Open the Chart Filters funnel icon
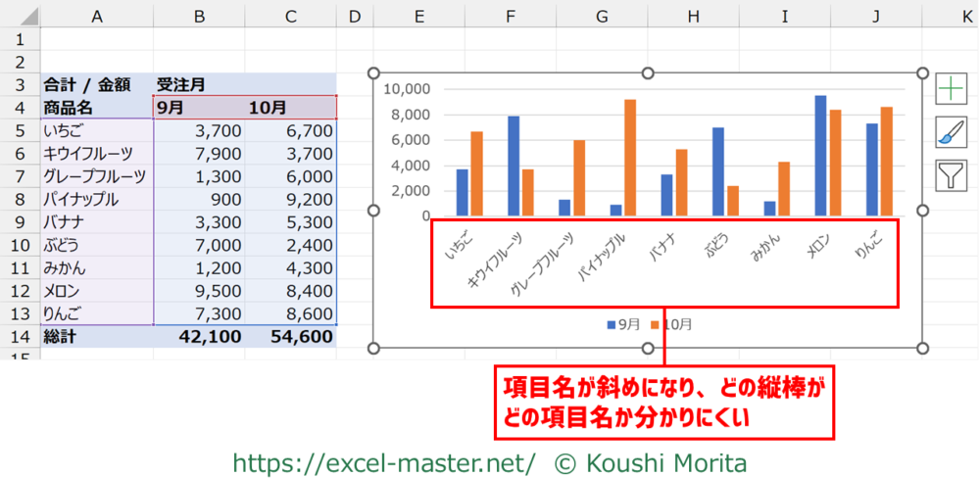This screenshot has width=980, height=478. (x=951, y=175)
